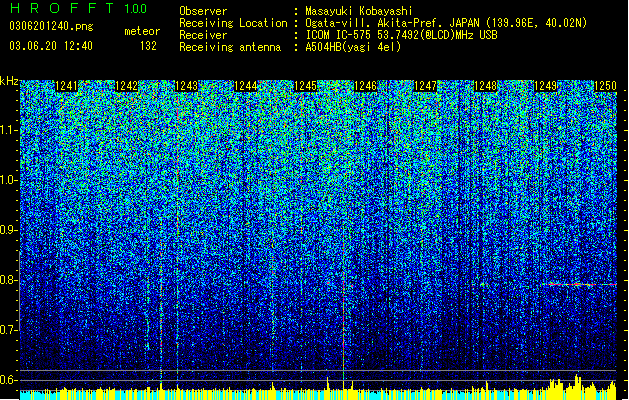The height and width of the screenshot is (400, 629).
Task: Click the 0.6 kHz axis label
Action: pyautogui.click(x=9, y=380)
